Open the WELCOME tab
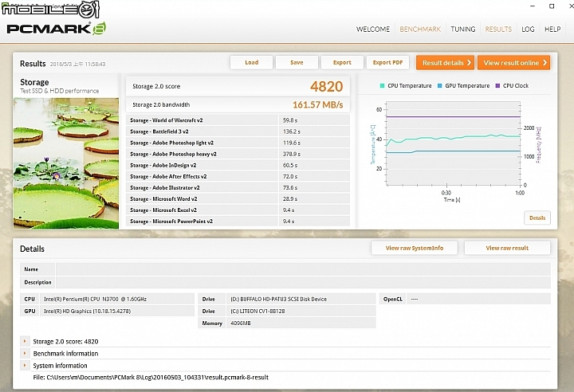Image resolution: width=574 pixels, height=392 pixels. point(373,29)
